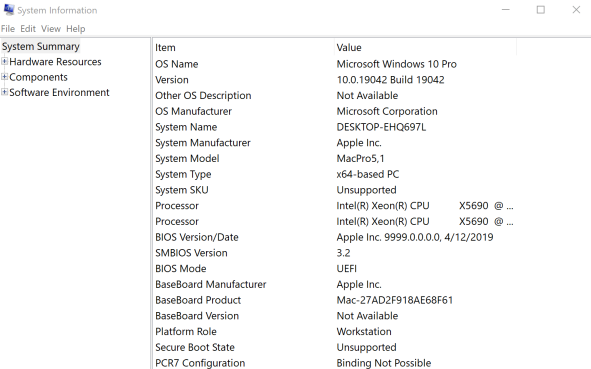Click value MacPro5,1
The width and height of the screenshot is (591, 369).
(360, 159)
